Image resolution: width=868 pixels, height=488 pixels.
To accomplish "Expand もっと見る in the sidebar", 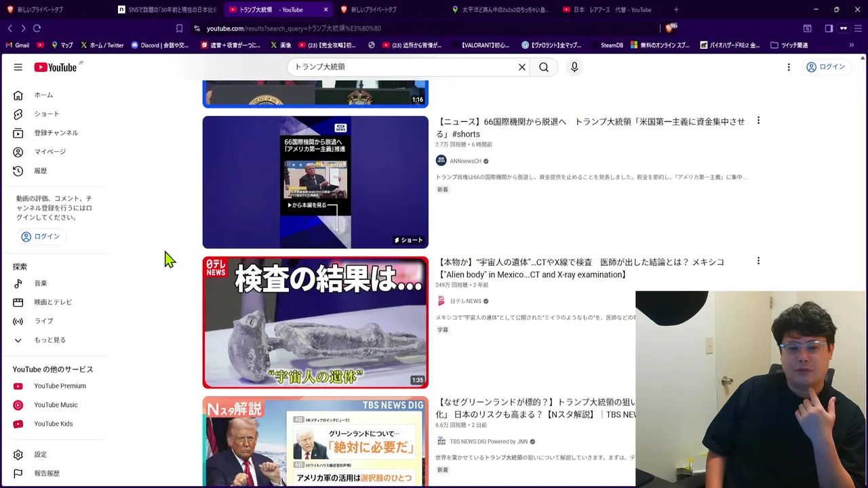I will [x=50, y=340].
